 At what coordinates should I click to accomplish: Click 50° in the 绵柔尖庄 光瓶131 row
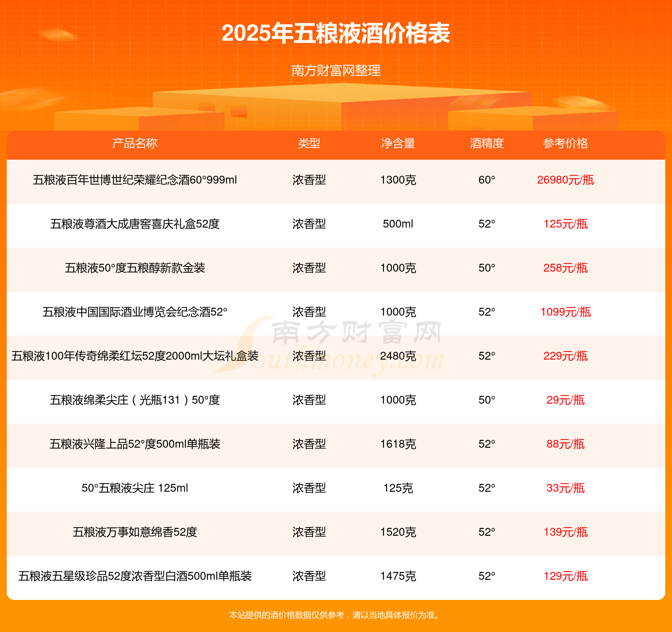487,400
